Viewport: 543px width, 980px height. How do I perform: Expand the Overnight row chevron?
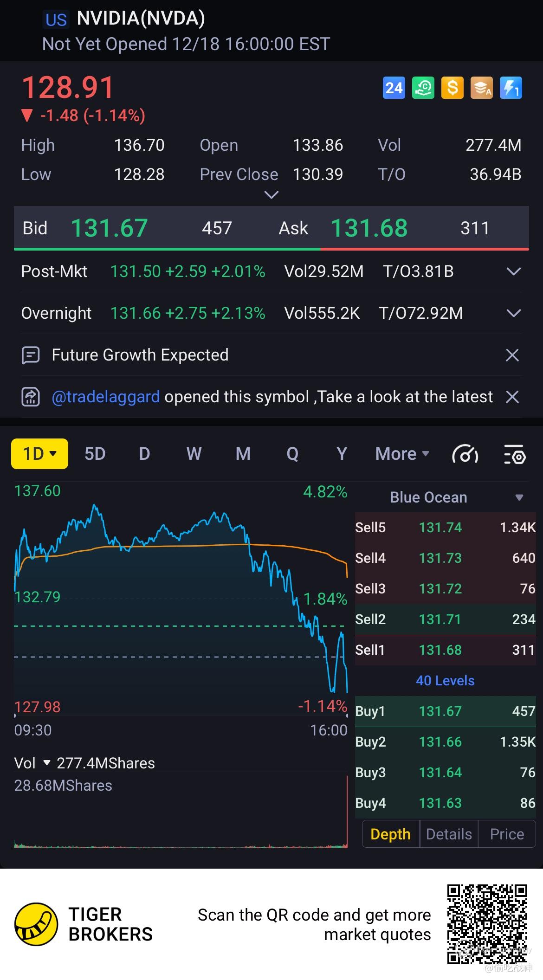513,313
